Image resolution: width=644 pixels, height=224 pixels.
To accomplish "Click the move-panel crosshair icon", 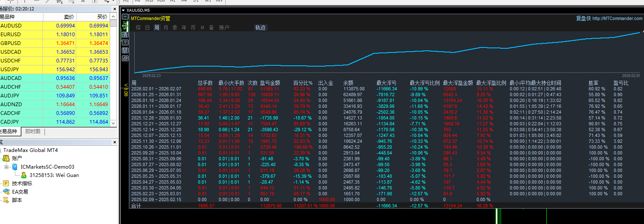I will point(125,26).
